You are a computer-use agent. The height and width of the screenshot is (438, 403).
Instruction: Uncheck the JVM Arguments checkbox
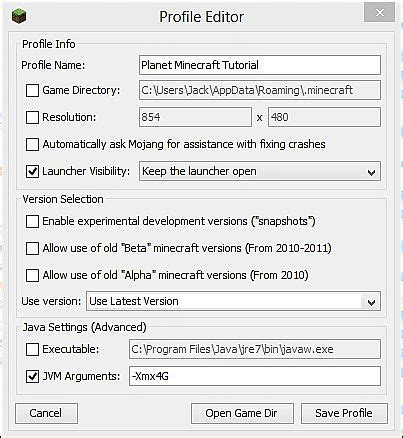[32, 376]
